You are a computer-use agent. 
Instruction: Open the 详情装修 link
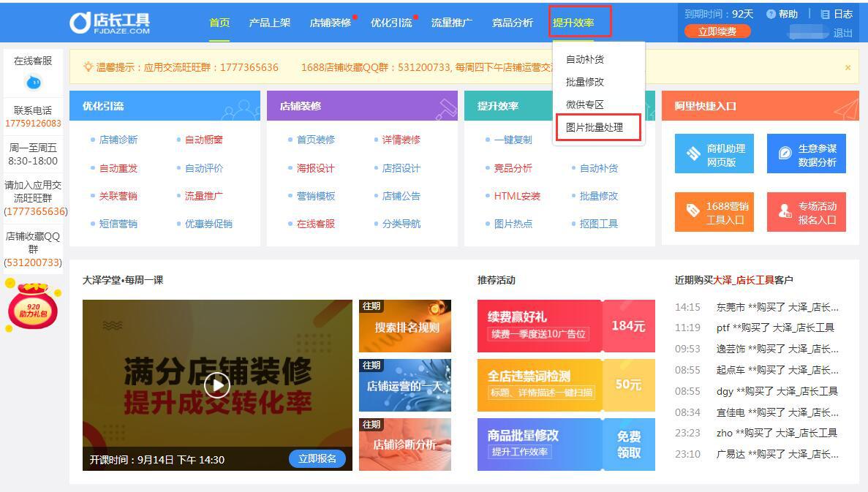click(x=401, y=140)
